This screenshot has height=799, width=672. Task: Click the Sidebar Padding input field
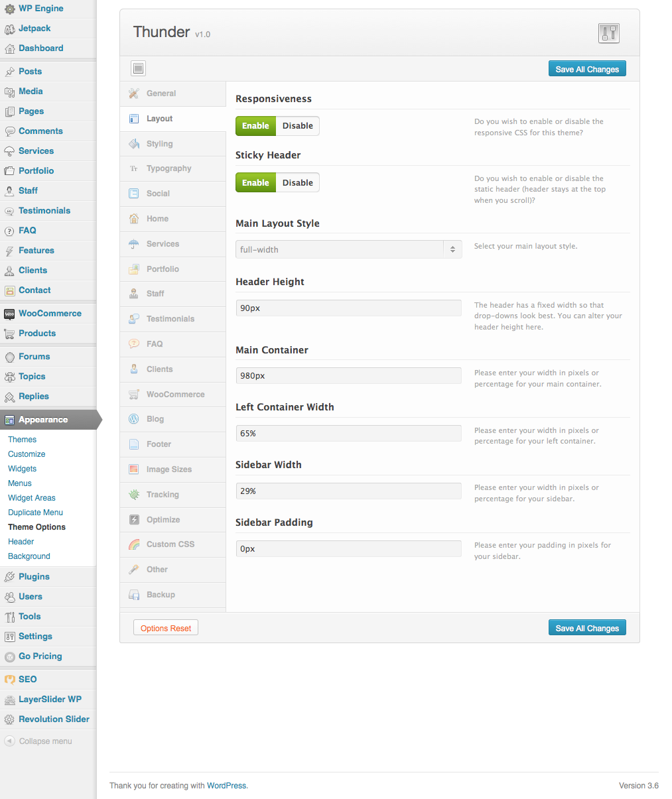(349, 548)
